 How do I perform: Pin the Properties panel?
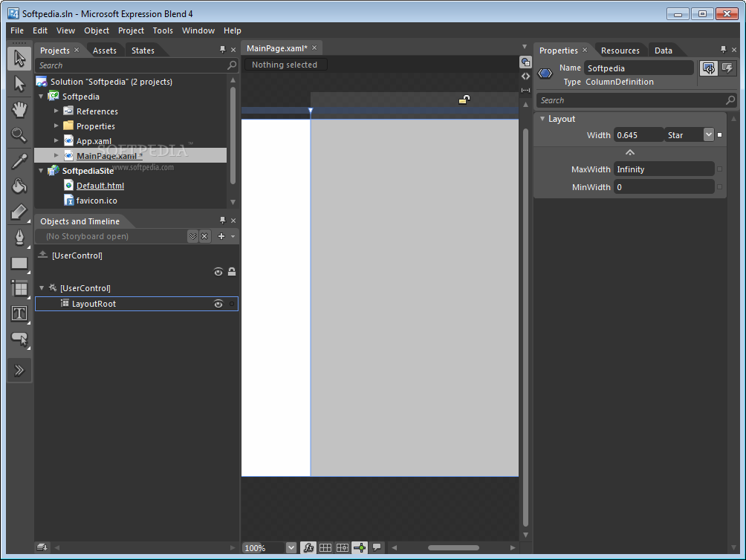[723, 50]
